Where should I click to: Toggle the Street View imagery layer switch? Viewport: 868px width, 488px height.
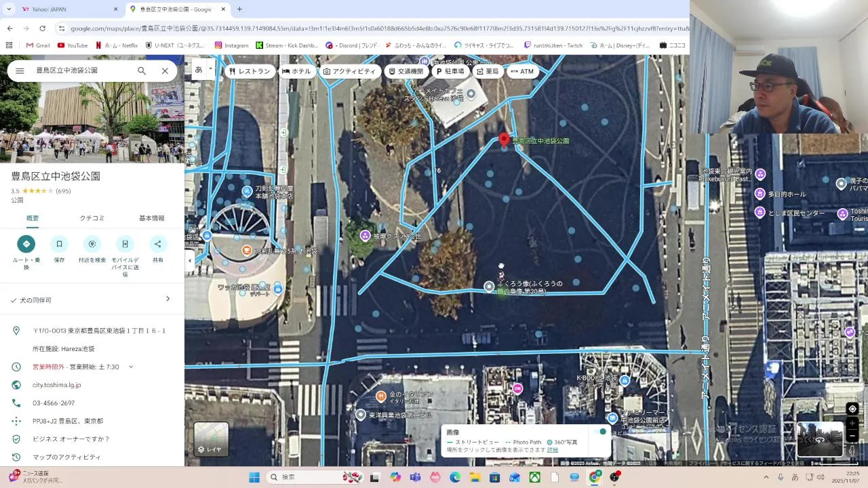pos(599,432)
